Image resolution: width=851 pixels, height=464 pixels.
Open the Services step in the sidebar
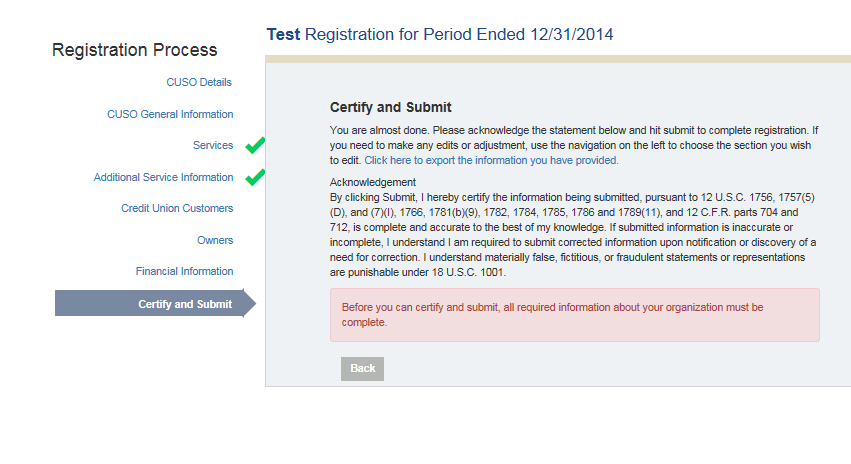click(x=213, y=146)
